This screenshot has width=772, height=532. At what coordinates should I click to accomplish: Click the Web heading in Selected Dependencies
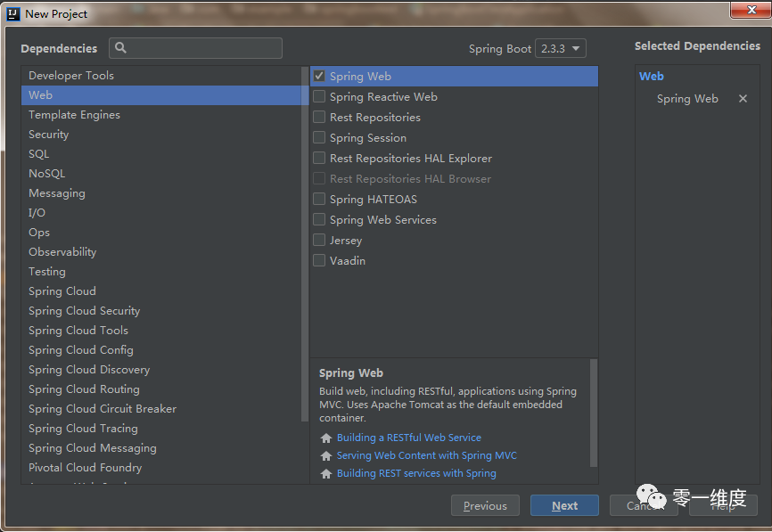(x=651, y=77)
